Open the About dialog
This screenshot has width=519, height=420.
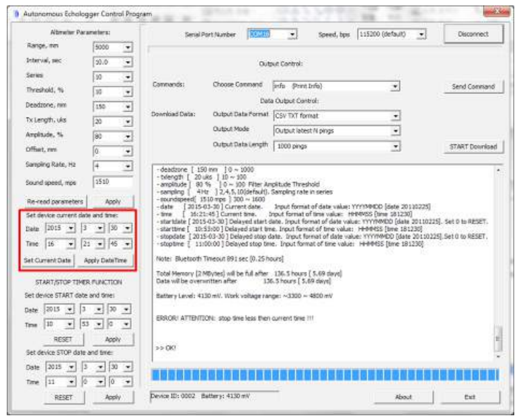403,397
